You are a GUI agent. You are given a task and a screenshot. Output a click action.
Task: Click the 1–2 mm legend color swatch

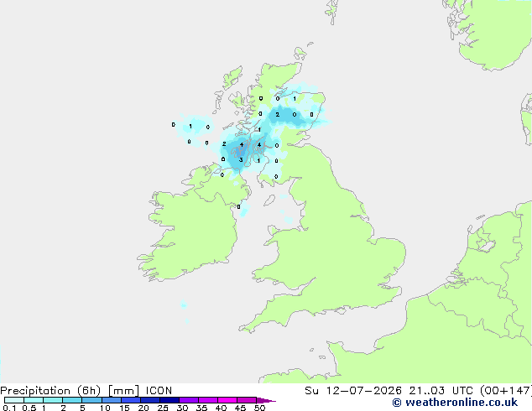(x=53, y=400)
